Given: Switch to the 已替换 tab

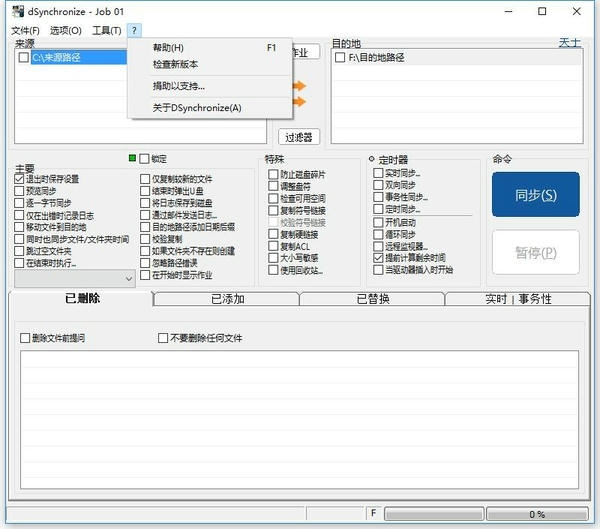Looking at the screenshot, I should pos(373,299).
